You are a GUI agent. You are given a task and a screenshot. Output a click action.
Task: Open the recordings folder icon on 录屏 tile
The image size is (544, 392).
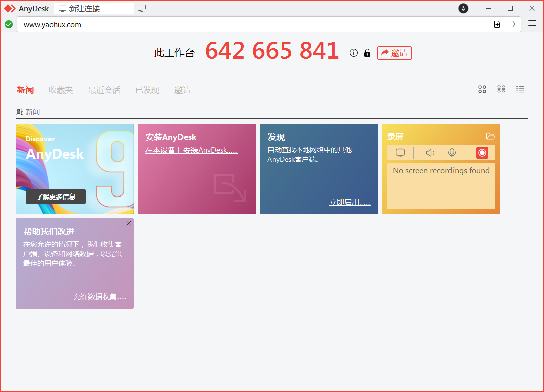[490, 136]
